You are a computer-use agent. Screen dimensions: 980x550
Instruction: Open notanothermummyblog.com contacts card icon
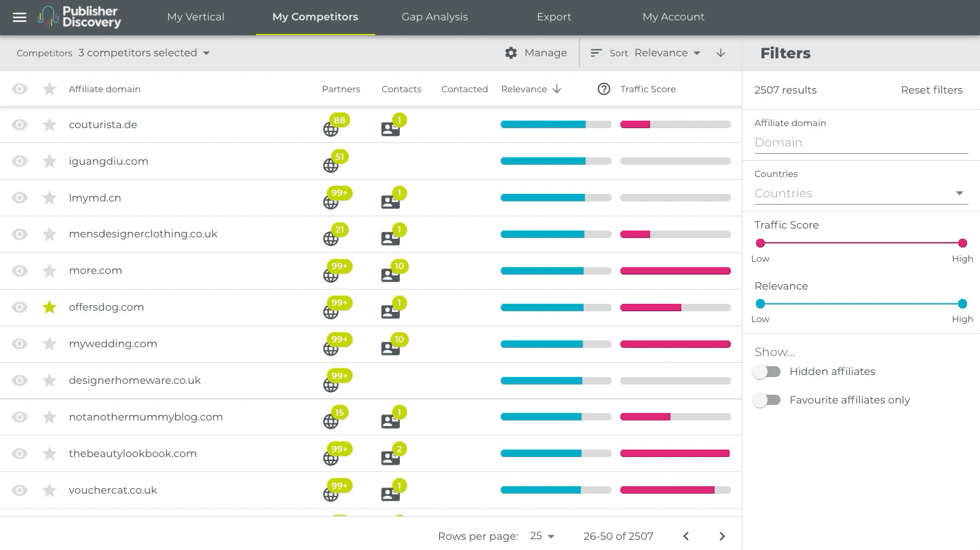click(390, 422)
